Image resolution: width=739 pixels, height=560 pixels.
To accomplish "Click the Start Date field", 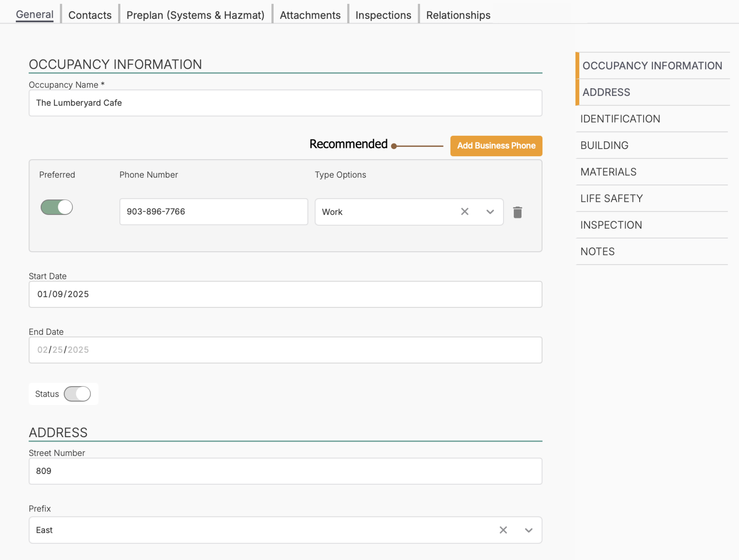I will coord(285,294).
